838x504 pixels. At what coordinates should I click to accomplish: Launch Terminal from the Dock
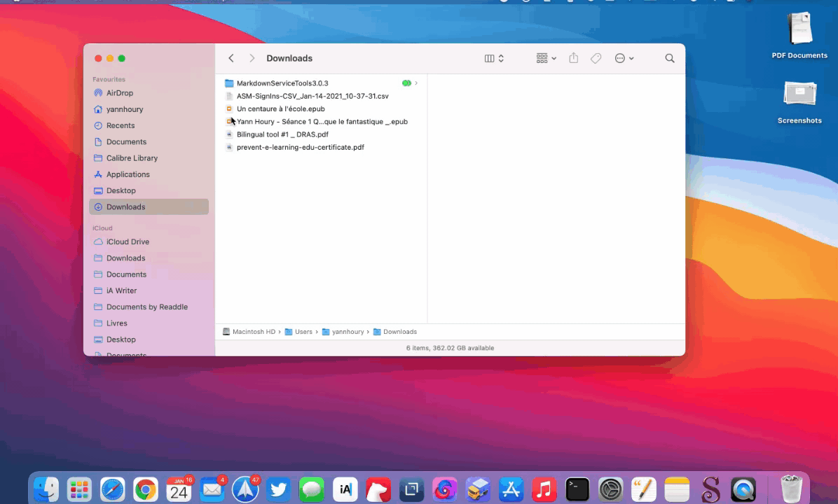577,489
